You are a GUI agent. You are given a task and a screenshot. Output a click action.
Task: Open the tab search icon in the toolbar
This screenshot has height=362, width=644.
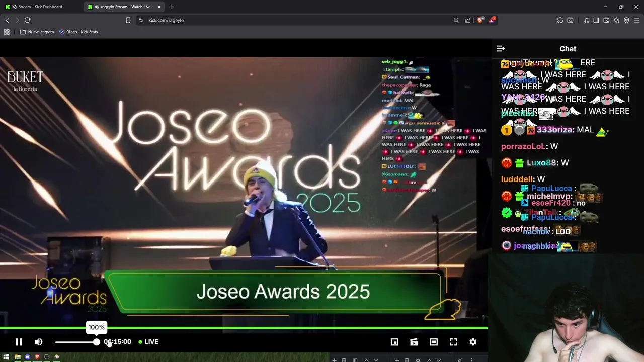click(570, 20)
